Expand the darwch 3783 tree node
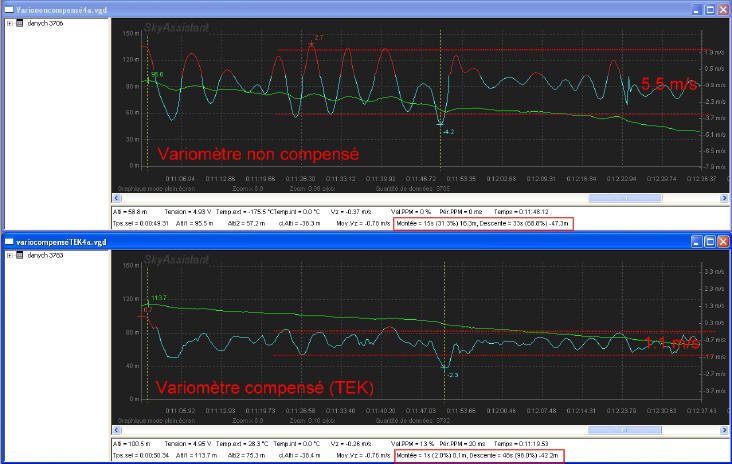This screenshot has height=464, width=732. click(9, 255)
